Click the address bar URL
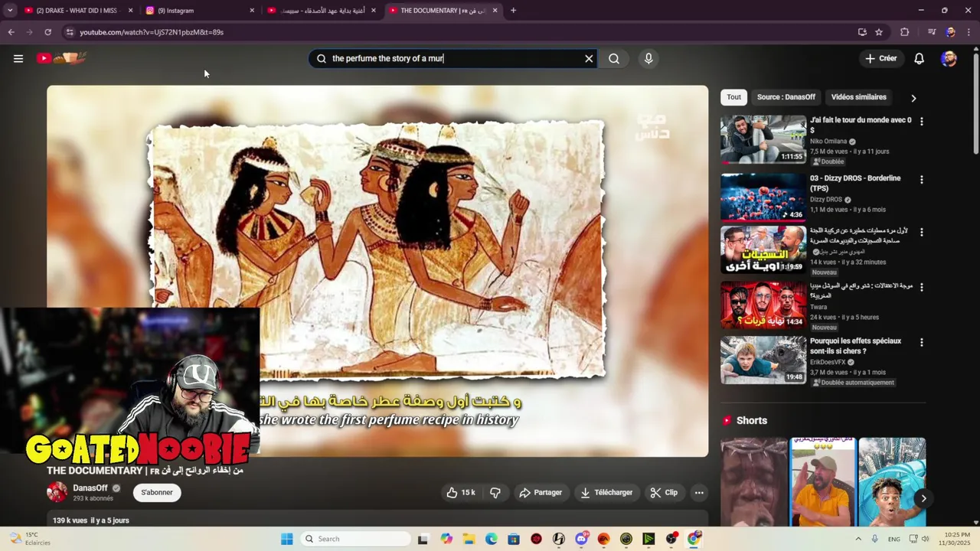The image size is (980, 551). [x=152, y=32]
